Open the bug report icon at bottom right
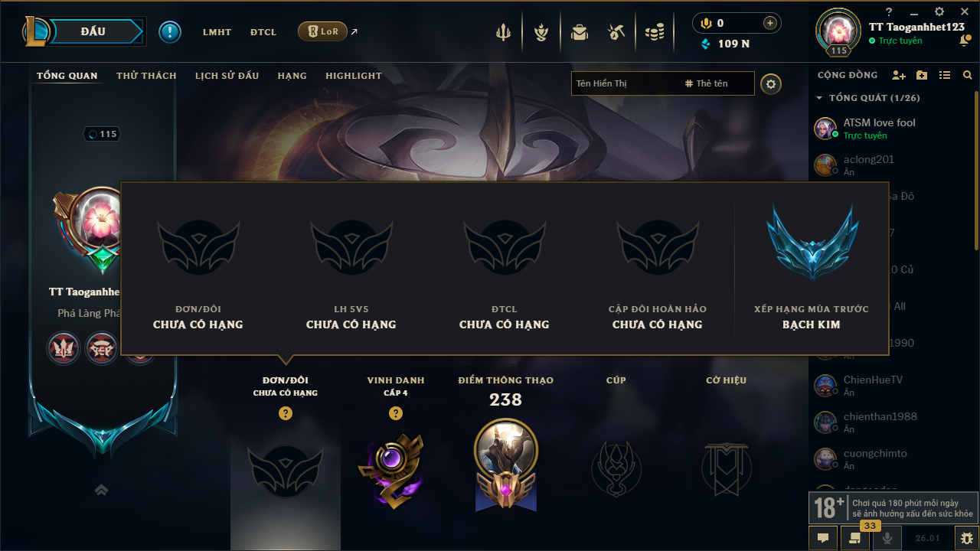980x551 pixels. click(966, 538)
